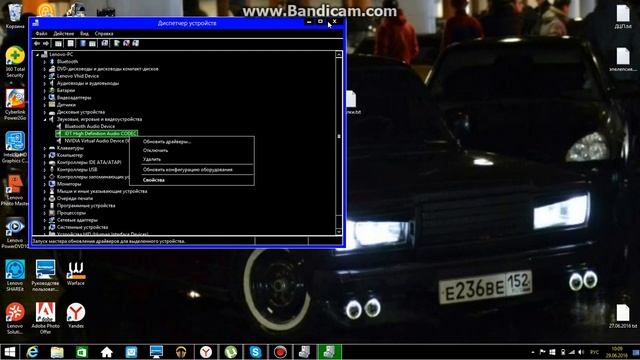Collapse Звуковые, игровые и видеоустройства

click(x=45, y=119)
